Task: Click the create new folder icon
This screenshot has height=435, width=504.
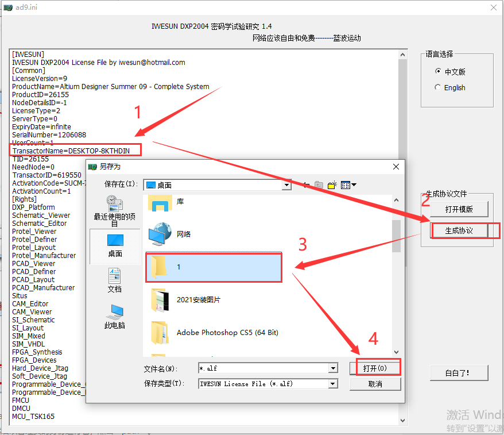Action: click(x=332, y=185)
